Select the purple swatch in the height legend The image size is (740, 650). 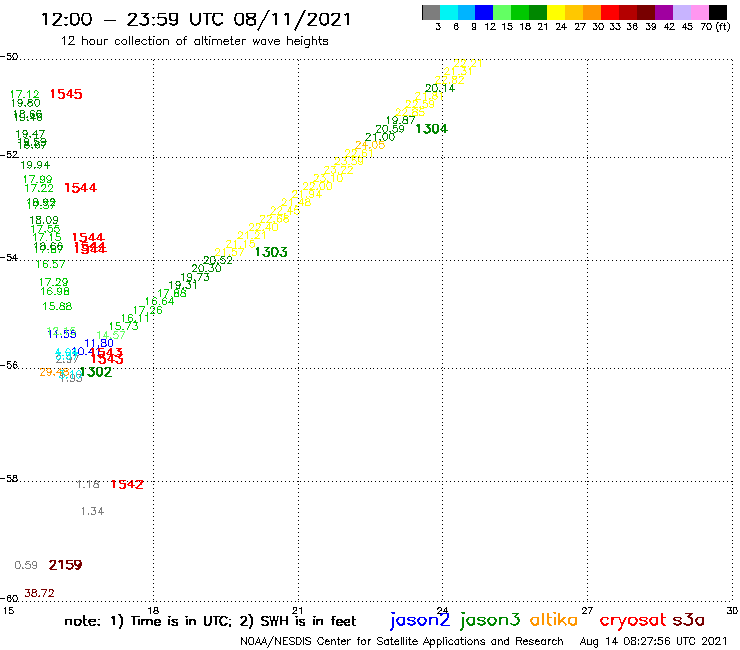point(664,12)
